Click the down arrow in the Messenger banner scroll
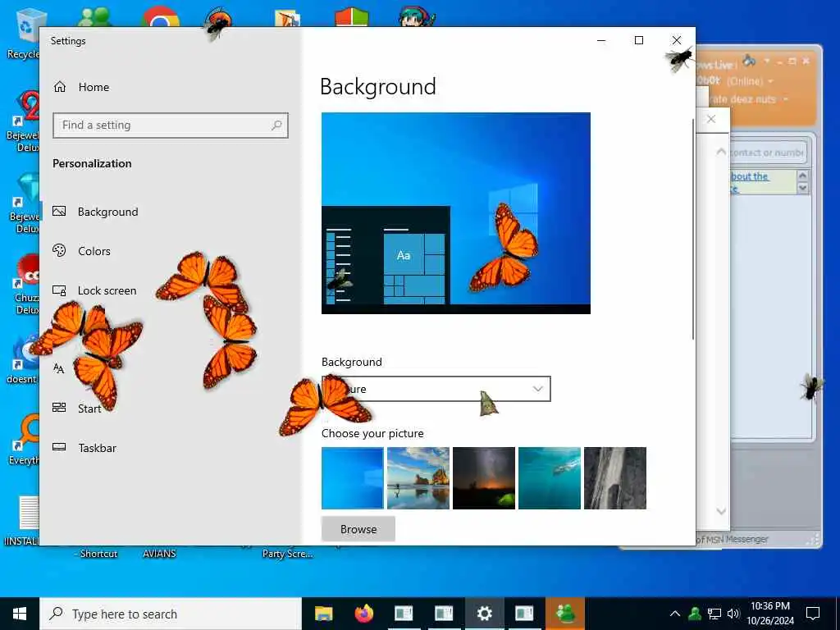This screenshot has width=840, height=630. (x=802, y=188)
